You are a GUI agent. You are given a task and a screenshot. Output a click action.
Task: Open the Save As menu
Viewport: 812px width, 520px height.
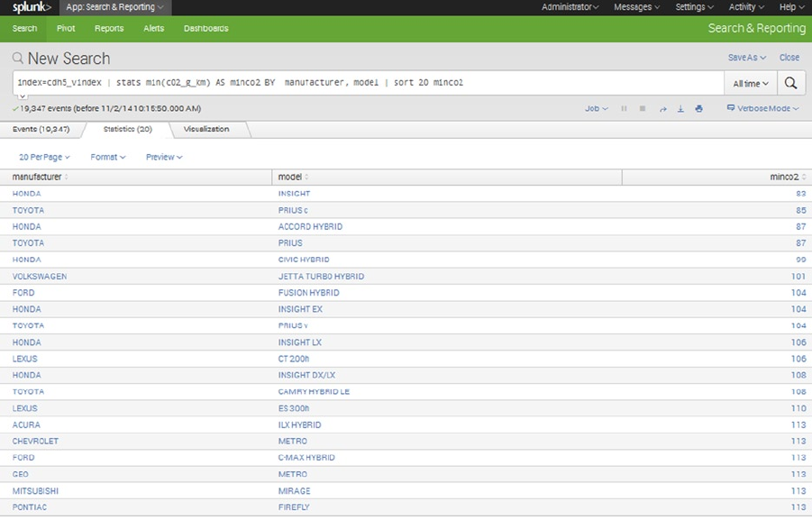point(747,58)
